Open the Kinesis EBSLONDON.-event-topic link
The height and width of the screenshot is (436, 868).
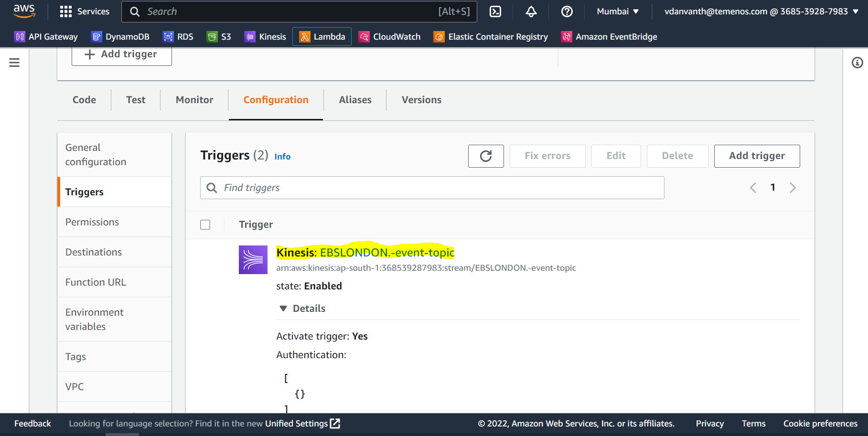[386, 253]
